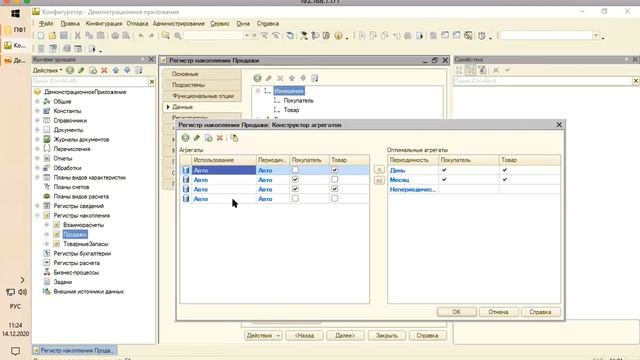Check Покупатель in first aggregate row

[x=295, y=170]
